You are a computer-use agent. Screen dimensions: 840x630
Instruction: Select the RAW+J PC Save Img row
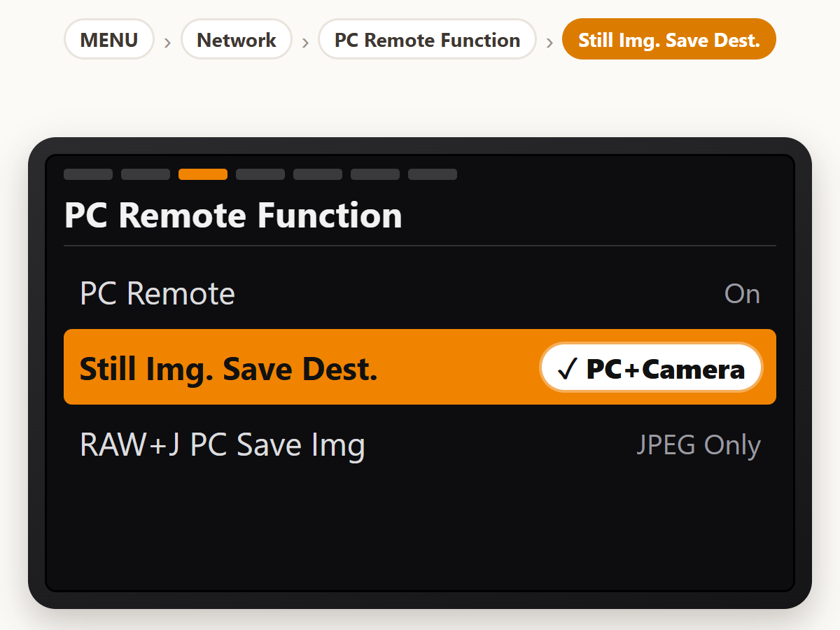coord(420,445)
